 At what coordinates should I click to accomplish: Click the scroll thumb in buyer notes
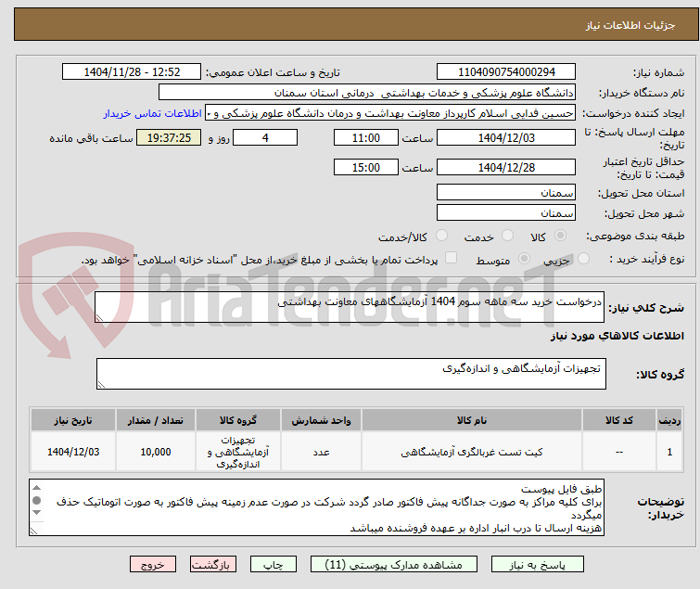click(37, 500)
